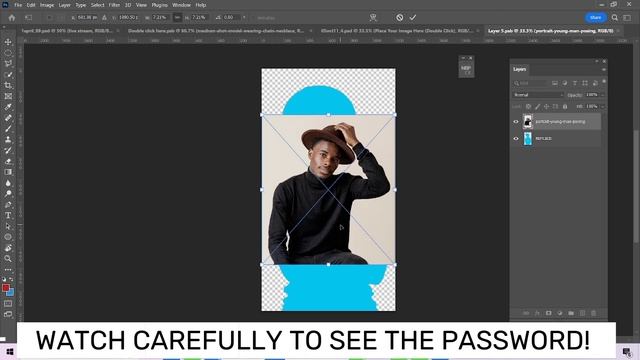
Task: Select the Pen tool
Action: click(8, 204)
